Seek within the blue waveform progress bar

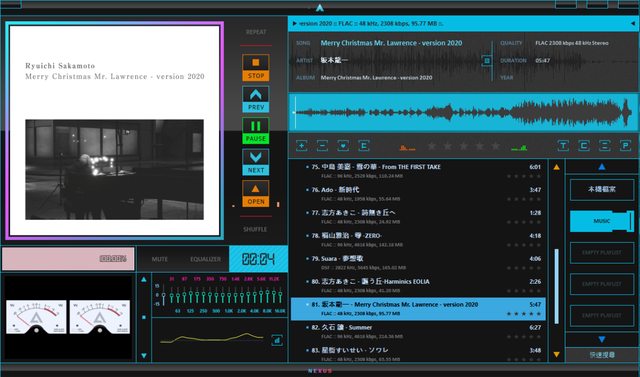point(463,112)
